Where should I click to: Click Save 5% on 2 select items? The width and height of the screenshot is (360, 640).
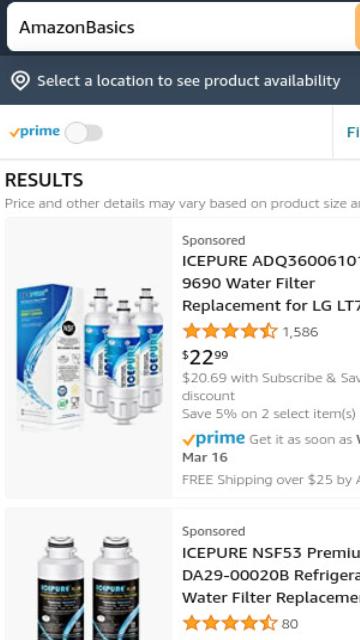(269, 414)
